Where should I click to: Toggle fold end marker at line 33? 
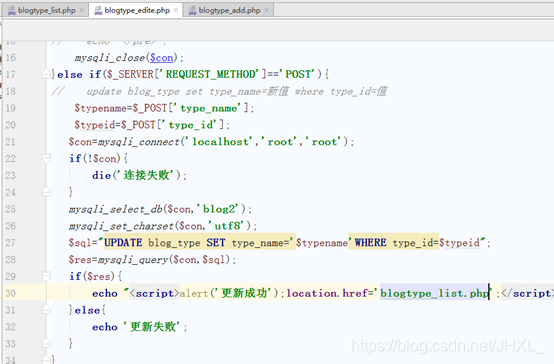[x=46, y=343]
